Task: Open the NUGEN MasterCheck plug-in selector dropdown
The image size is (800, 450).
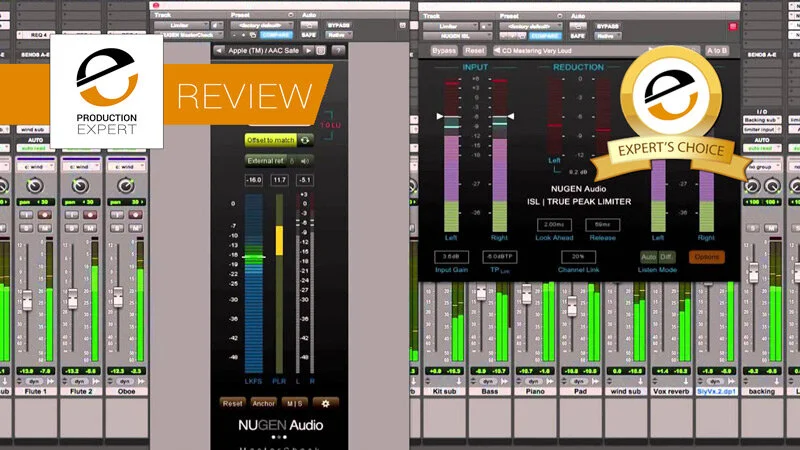Action: click(188, 35)
